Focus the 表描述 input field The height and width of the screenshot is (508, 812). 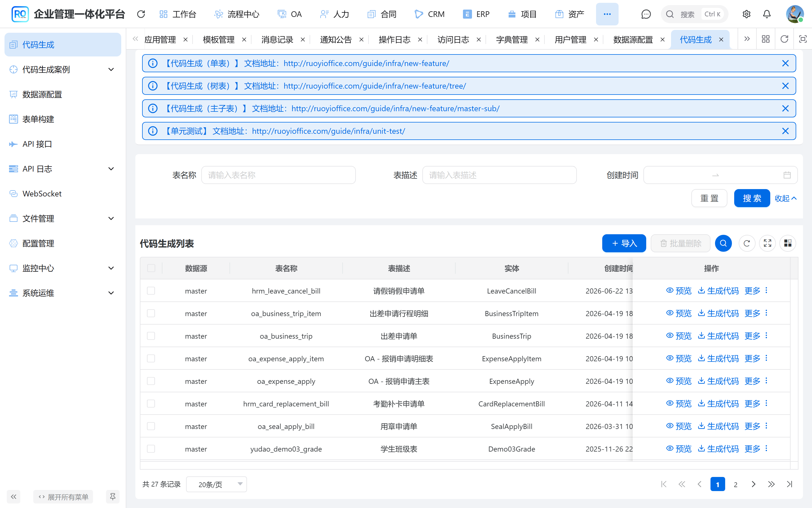pos(499,175)
